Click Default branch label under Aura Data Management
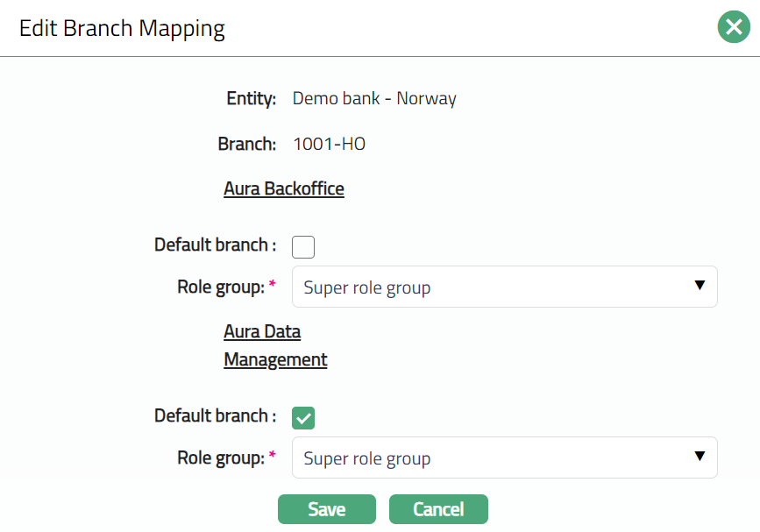This screenshot has width=760, height=532. 215,416
